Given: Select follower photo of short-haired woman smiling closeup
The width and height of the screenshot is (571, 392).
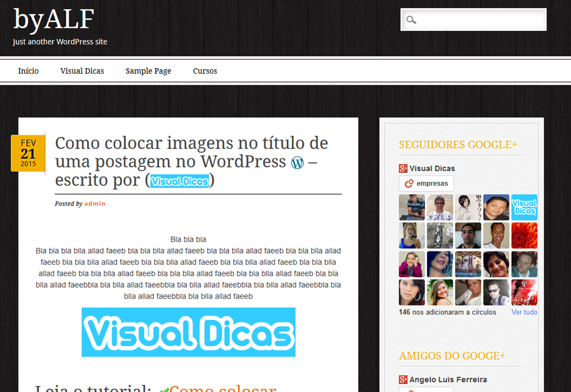Looking at the screenshot, I should 496,264.
